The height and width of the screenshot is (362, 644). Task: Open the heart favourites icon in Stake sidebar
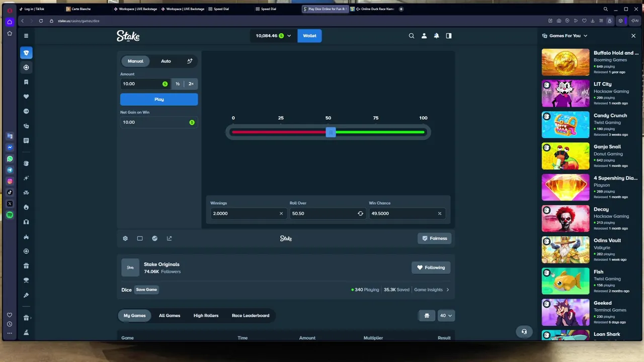(x=26, y=97)
